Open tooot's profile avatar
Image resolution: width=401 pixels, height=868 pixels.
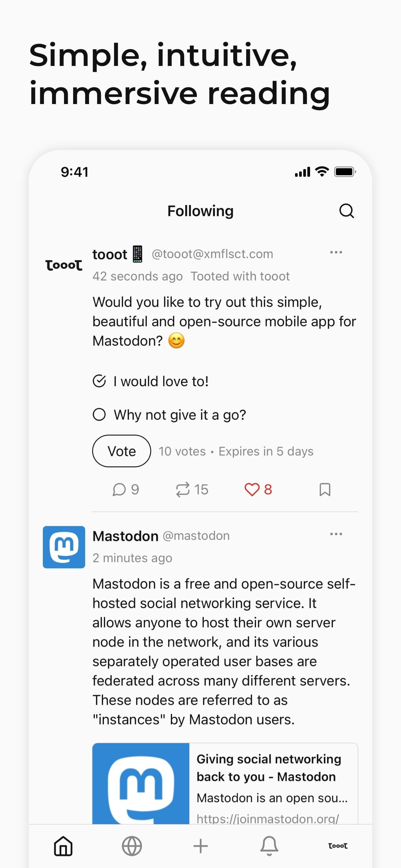64,265
